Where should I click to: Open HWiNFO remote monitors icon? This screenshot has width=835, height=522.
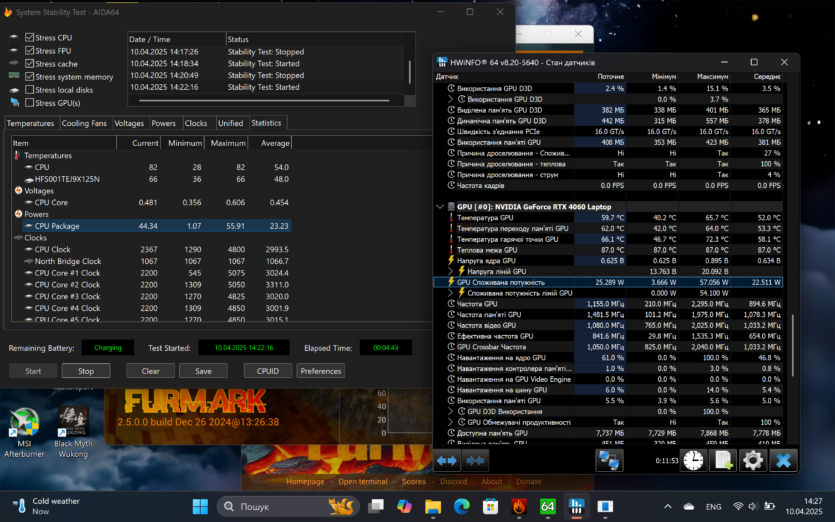click(609, 460)
